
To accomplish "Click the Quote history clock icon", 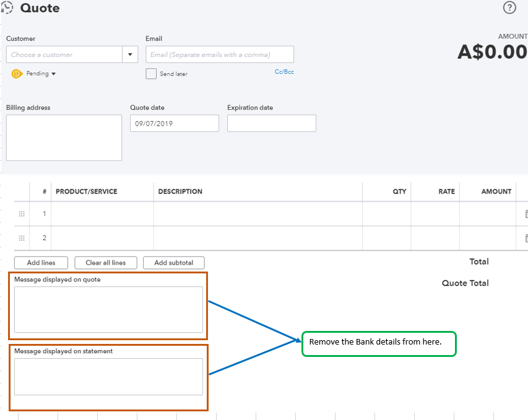I will pyautogui.click(x=7, y=7).
